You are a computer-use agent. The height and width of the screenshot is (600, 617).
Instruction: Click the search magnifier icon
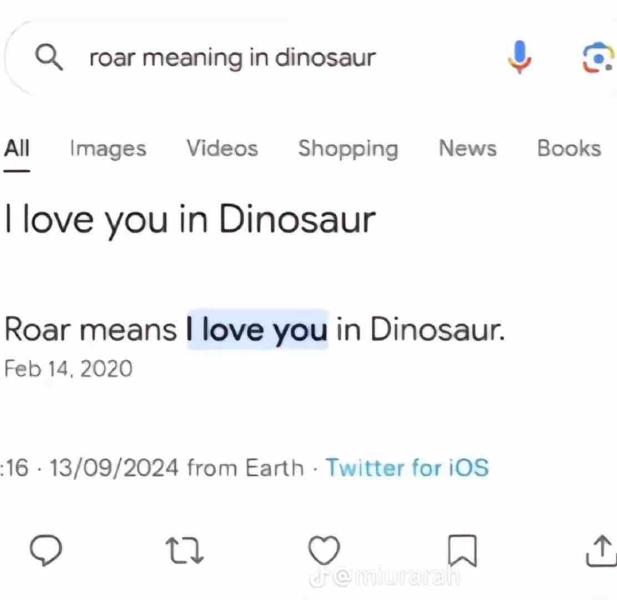49,58
